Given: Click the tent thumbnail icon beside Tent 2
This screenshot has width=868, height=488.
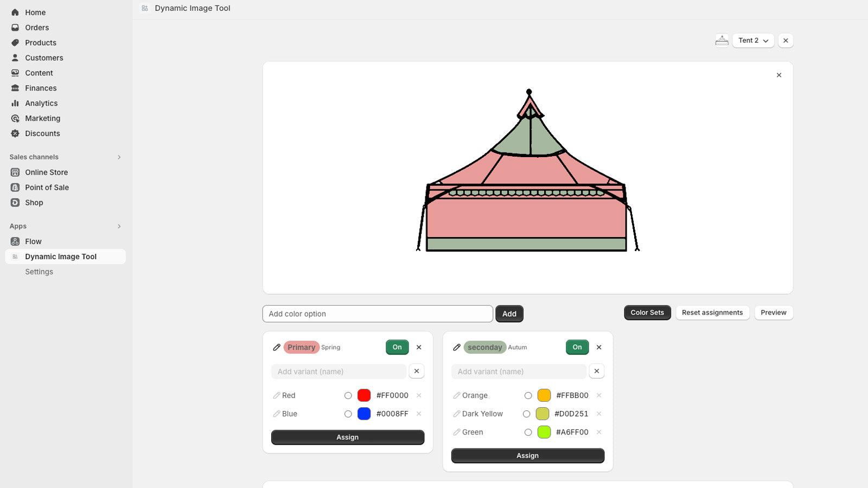Looking at the screenshot, I should point(722,40).
